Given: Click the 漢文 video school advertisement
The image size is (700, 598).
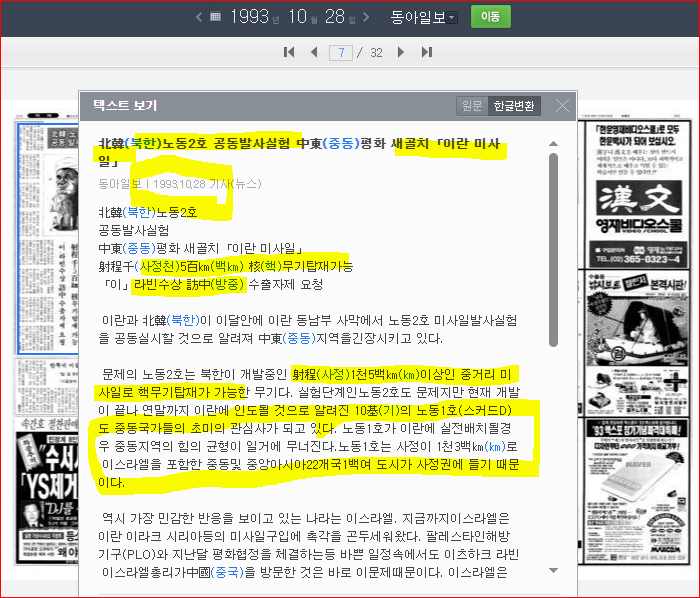Looking at the screenshot, I should pyautogui.click(x=637, y=195).
